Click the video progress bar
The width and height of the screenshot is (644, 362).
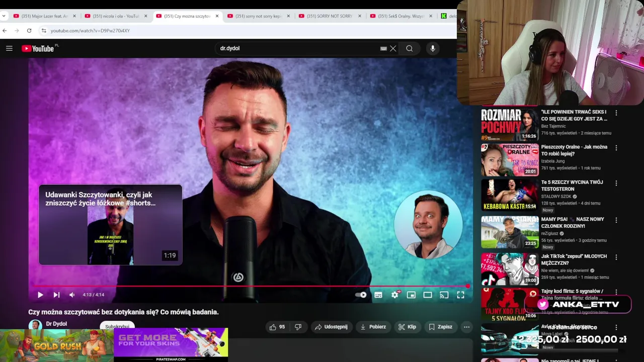pyautogui.click(x=250, y=286)
